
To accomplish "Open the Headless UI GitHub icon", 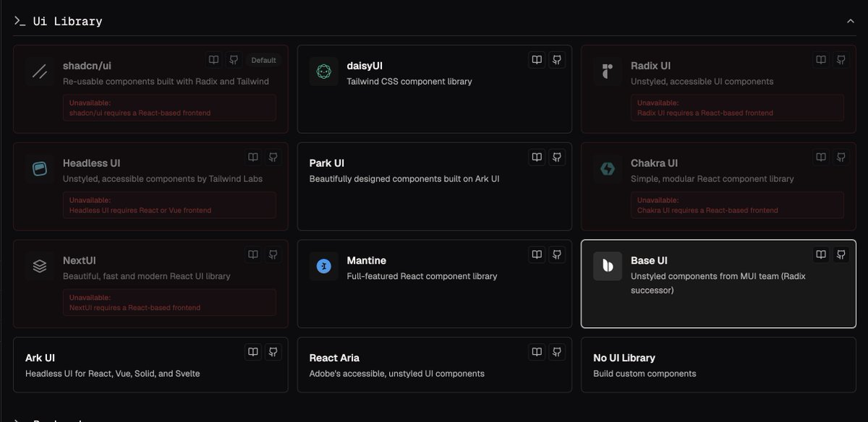I will click(273, 157).
